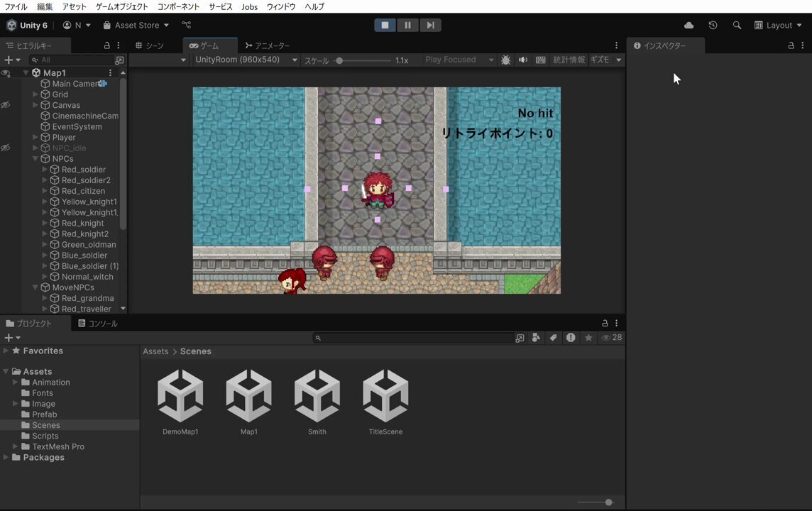Open the Hierarchy panel more-options menu
Screen dimensions: 812x511
click(x=119, y=45)
